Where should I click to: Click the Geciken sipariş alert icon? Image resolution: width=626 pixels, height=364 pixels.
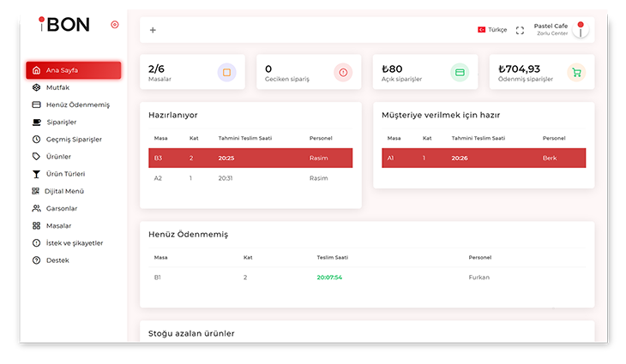point(343,73)
